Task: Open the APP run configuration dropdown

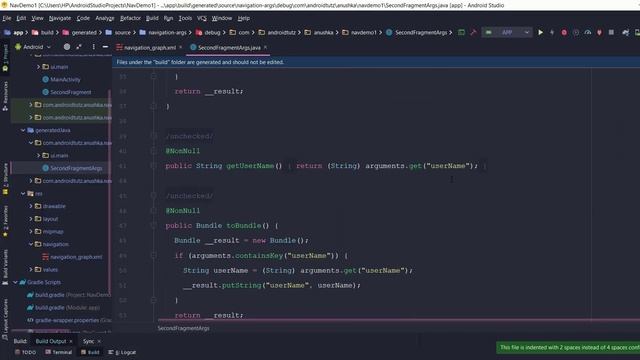Action: tap(507, 32)
